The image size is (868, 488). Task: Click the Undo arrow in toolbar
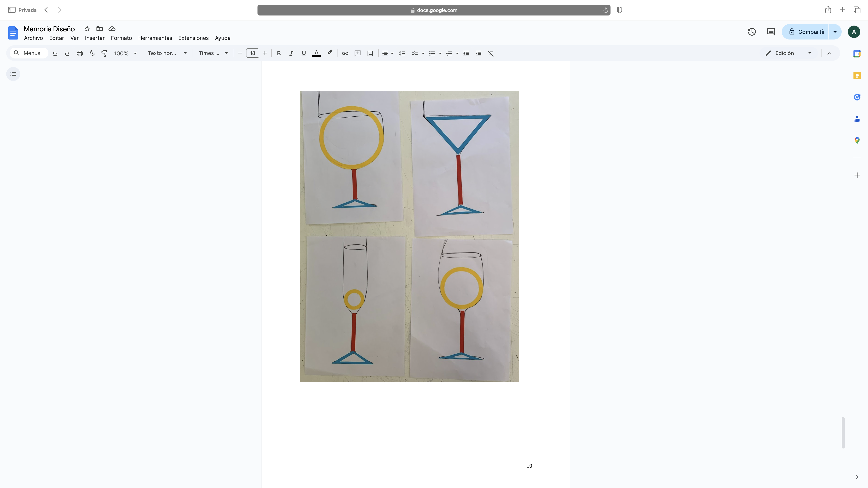[55, 53]
